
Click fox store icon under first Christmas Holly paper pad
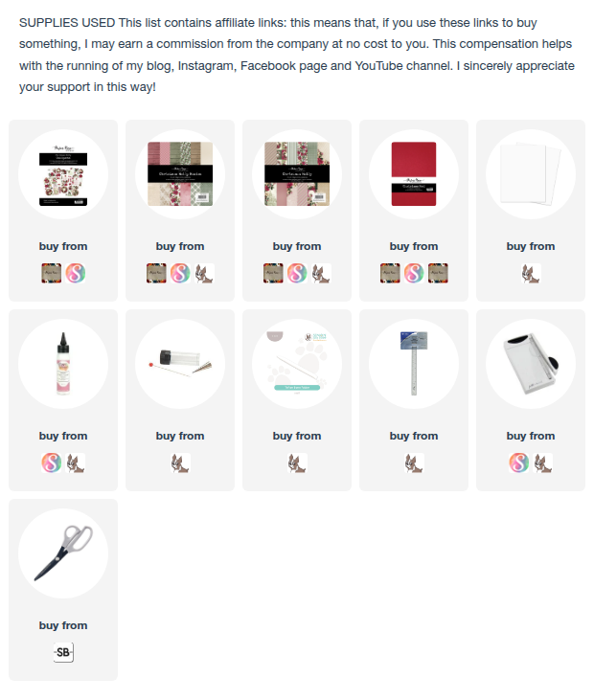(205, 273)
